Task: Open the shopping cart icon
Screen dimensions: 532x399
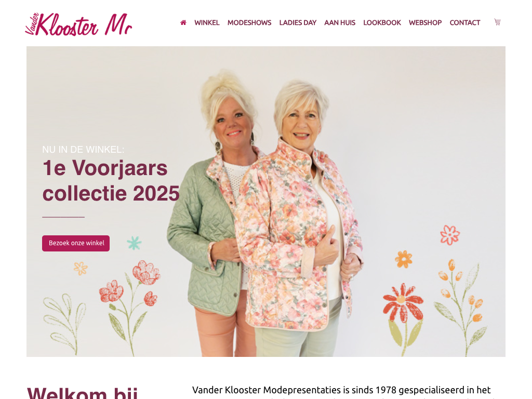Action: [497, 22]
